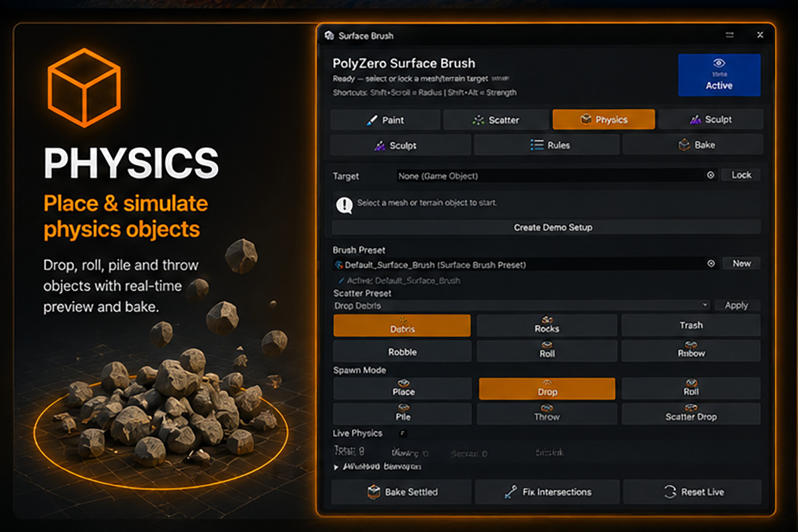Choose the Scatter Drop spawn icon
Image resolution: width=798 pixels, height=532 pixels.
692,408
